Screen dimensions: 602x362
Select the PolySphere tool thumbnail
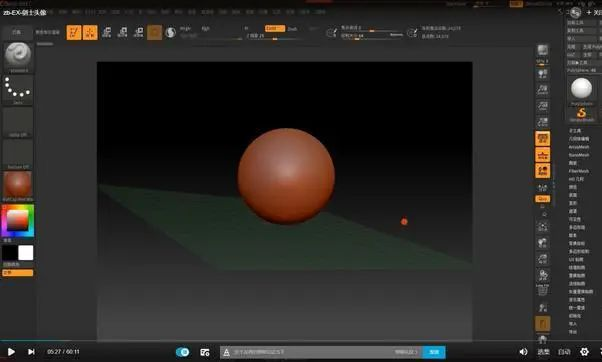point(581,91)
